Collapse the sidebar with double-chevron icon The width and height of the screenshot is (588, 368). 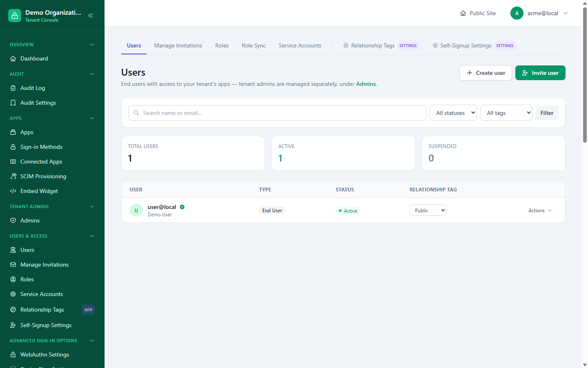[91, 16]
